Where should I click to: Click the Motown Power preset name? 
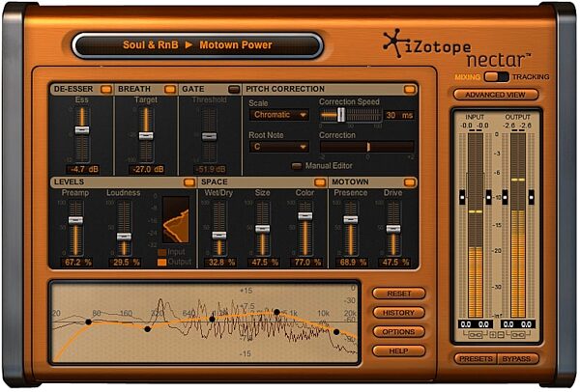pos(236,45)
